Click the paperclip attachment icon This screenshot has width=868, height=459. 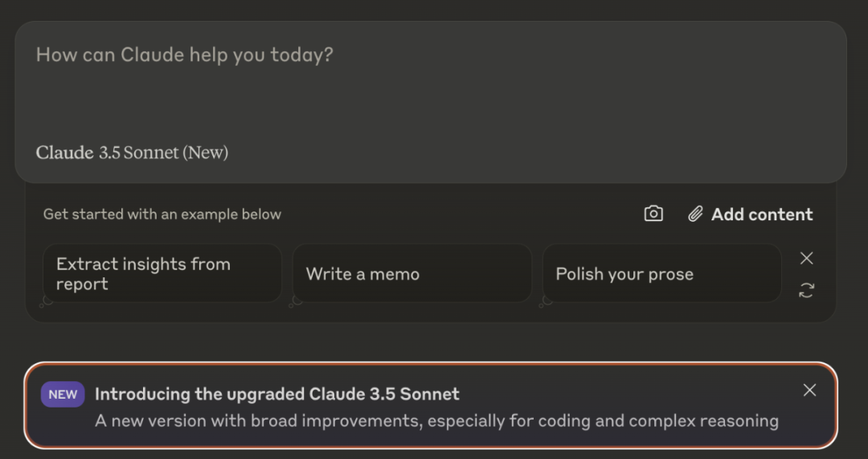coord(695,214)
